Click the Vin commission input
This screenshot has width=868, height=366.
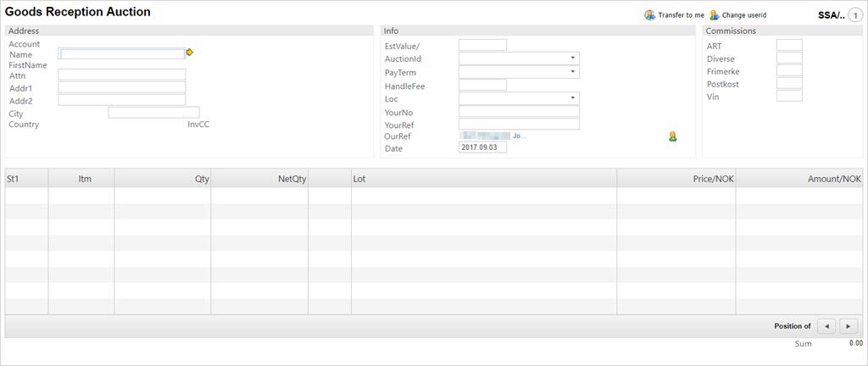pyautogui.click(x=789, y=96)
